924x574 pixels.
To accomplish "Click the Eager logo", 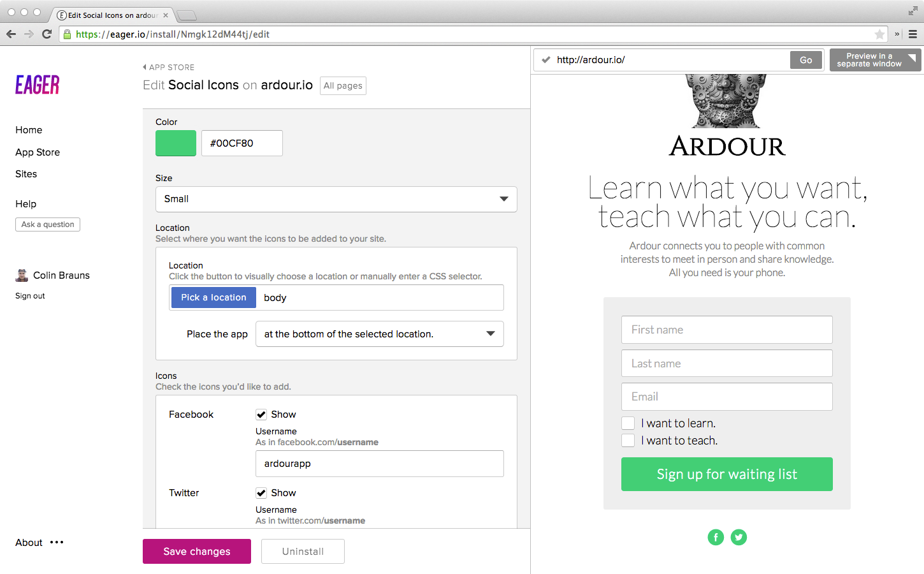I will (x=38, y=84).
